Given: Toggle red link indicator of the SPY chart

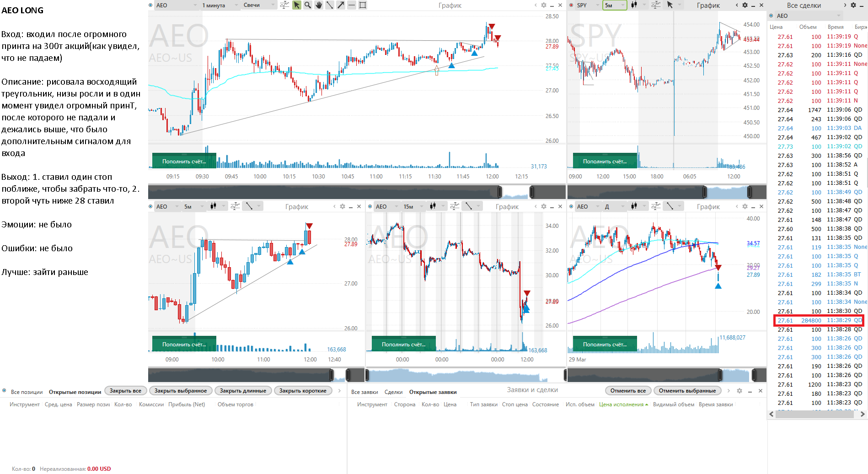Looking at the screenshot, I should tap(572, 5).
